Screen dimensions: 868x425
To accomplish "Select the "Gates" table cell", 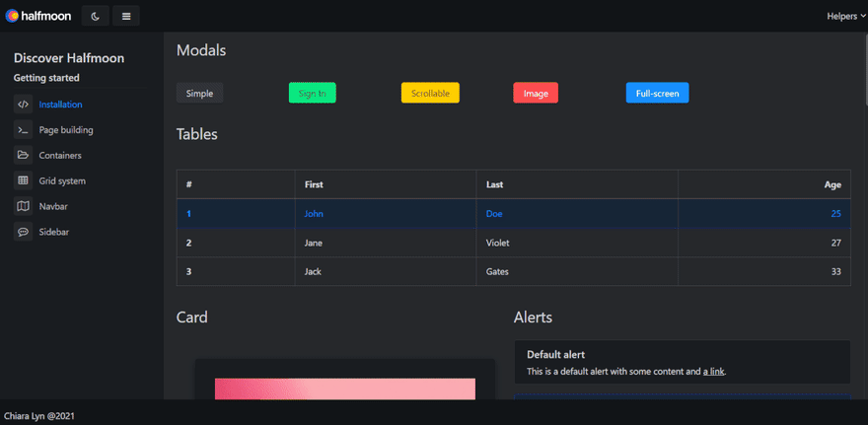I will (x=577, y=271).
